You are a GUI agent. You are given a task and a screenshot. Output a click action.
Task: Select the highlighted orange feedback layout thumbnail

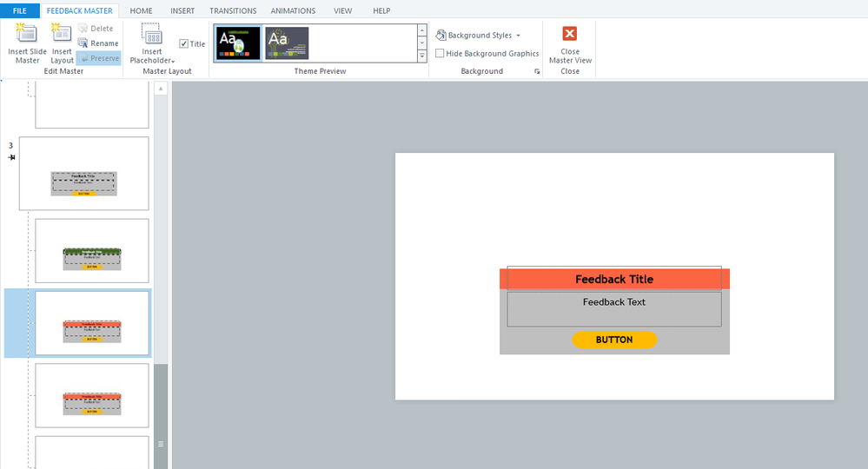click(x=92, y=323)
